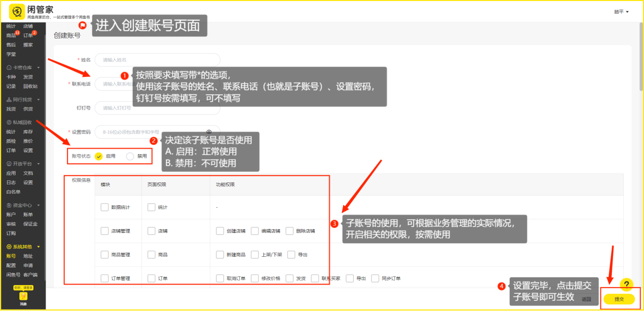This screenshot has height=311, width=644.
Task: Click the 提交 submit button
Action: coord(619,299)
